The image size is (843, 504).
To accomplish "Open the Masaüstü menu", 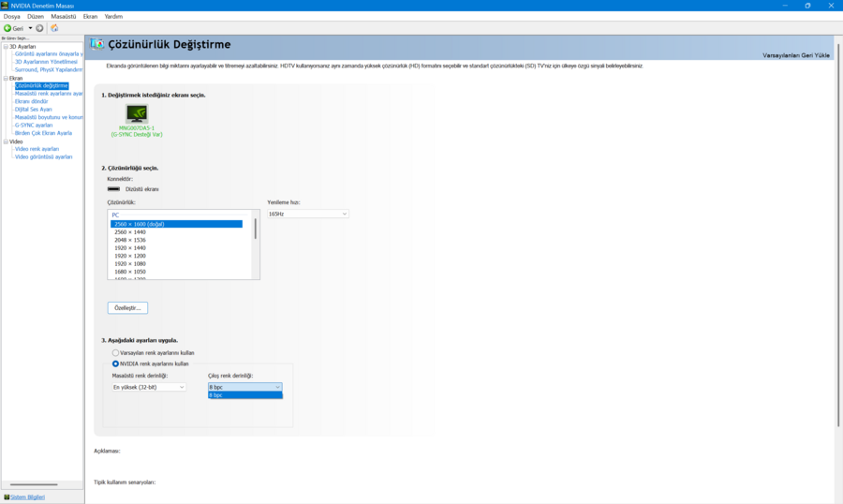I will coord(64,17).
